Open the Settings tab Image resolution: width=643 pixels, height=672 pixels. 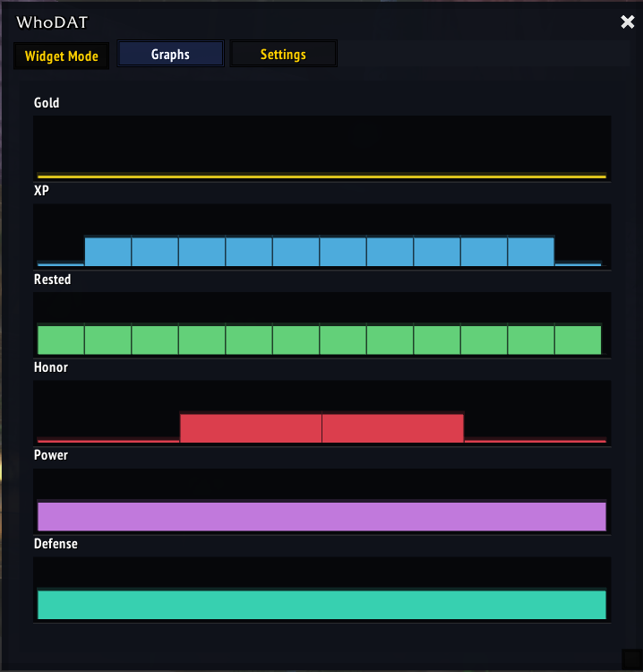(283, 55)
